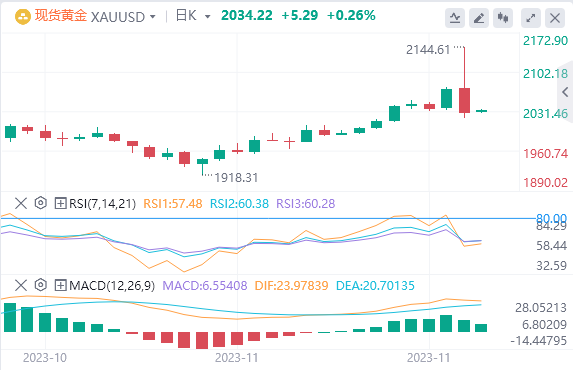Expand chart to fullscreen
Image resolution: width=573 pixels, height=370 pixels.
(x=531, y=18)
